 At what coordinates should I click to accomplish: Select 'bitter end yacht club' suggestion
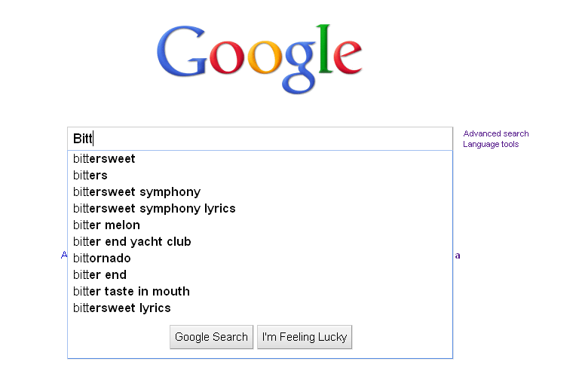(260, 242)
